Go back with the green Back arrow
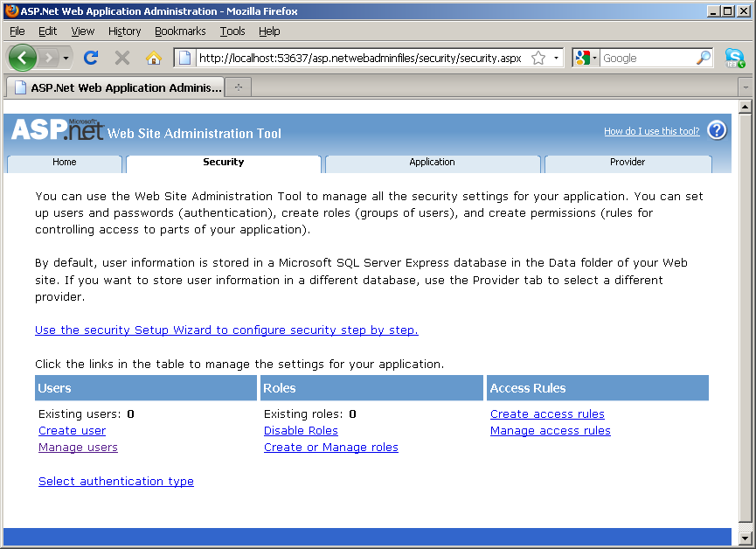Viewport: 756px width, 549px height. point(22,58)
